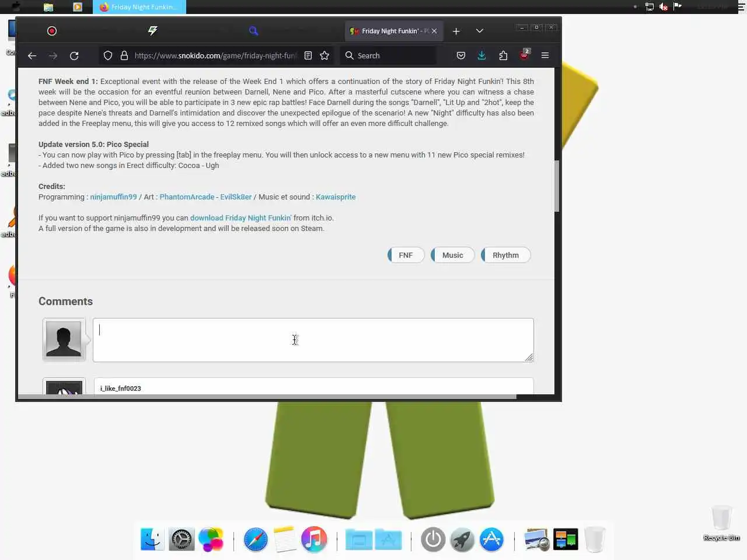Open Preview photo viewer dock icon
747x560 pixels.
tap(536, 540)
